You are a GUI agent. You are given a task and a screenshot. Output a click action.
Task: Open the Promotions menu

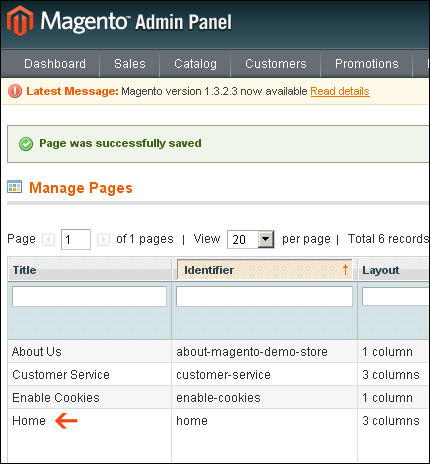(x=367, y=64)
